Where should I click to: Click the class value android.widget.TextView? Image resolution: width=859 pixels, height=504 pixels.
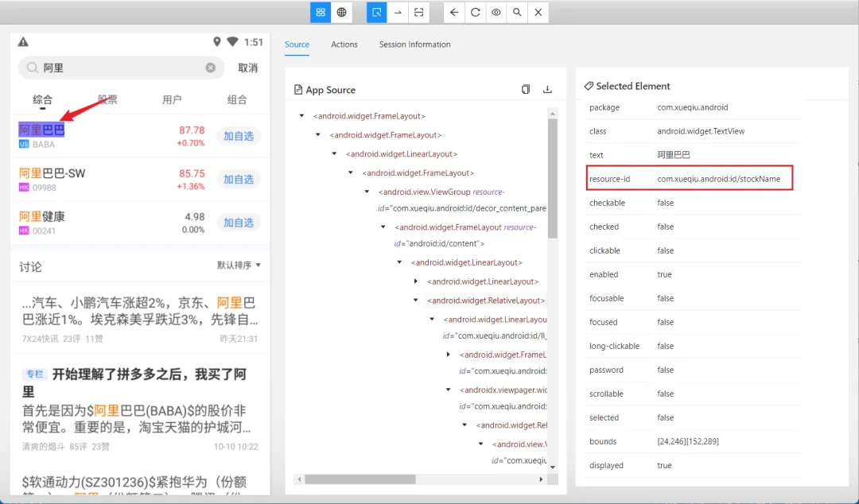pyautogui.click(x=701, y=131)
